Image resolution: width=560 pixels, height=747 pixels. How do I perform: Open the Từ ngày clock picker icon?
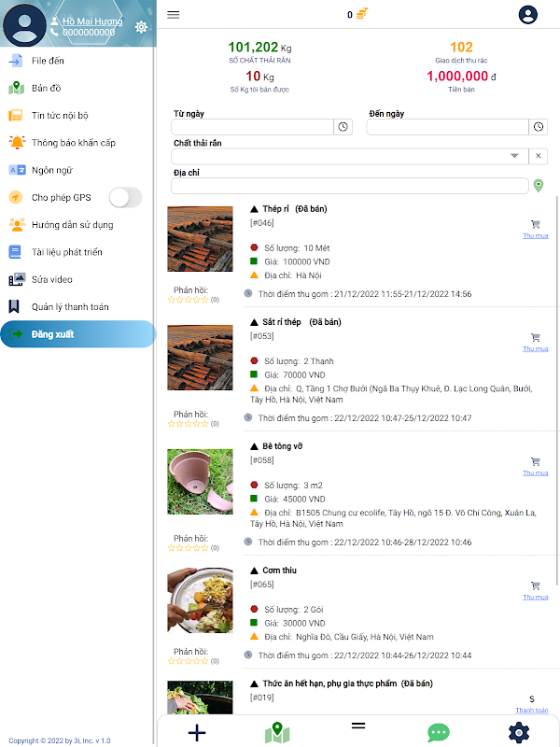[343, 127]
